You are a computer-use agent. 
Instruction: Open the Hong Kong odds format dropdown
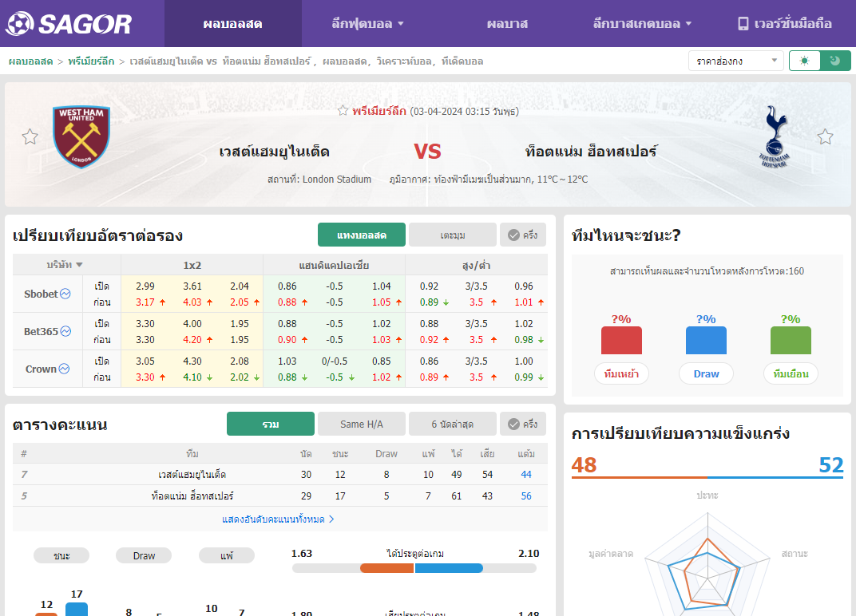(x=736, y=61)
